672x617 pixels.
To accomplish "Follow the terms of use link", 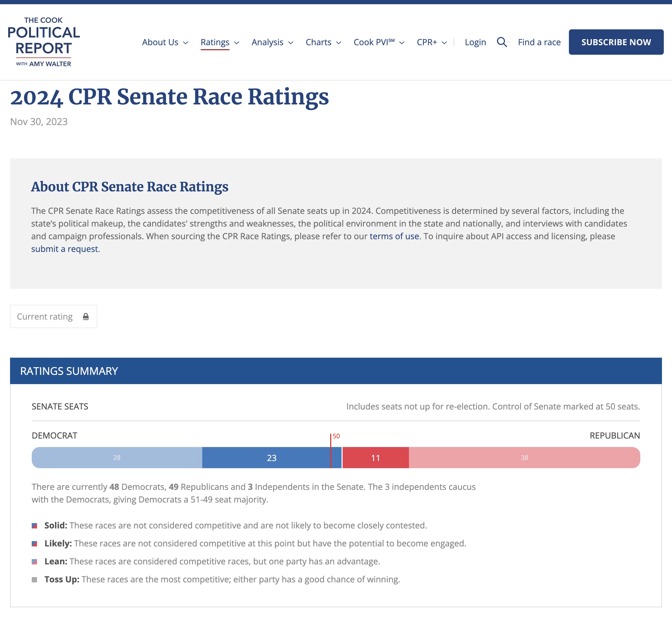I will coord(394,236).
